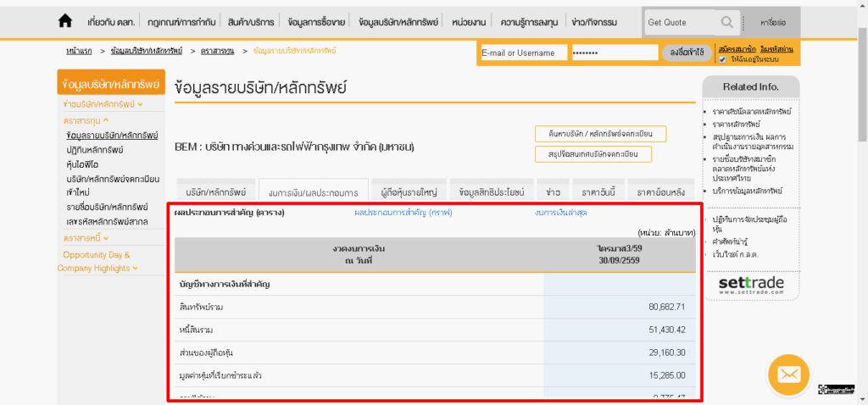Switch to ข้อมูลสิทธิประโยชน์ tab

pos(492,189)
